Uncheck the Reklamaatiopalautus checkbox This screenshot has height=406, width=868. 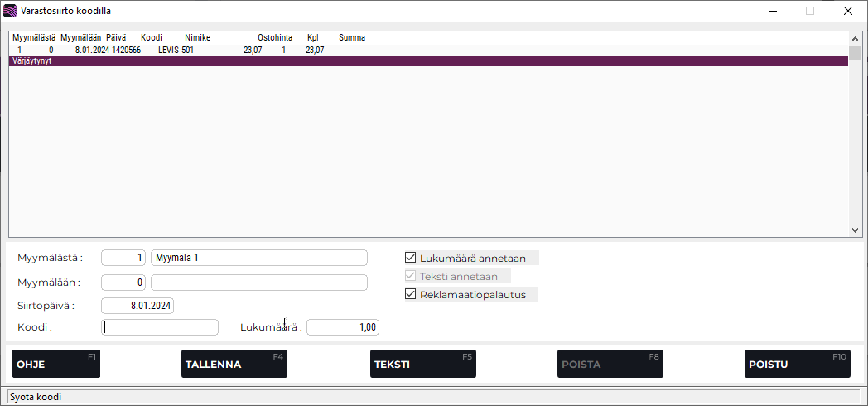(x=411, y=294)
